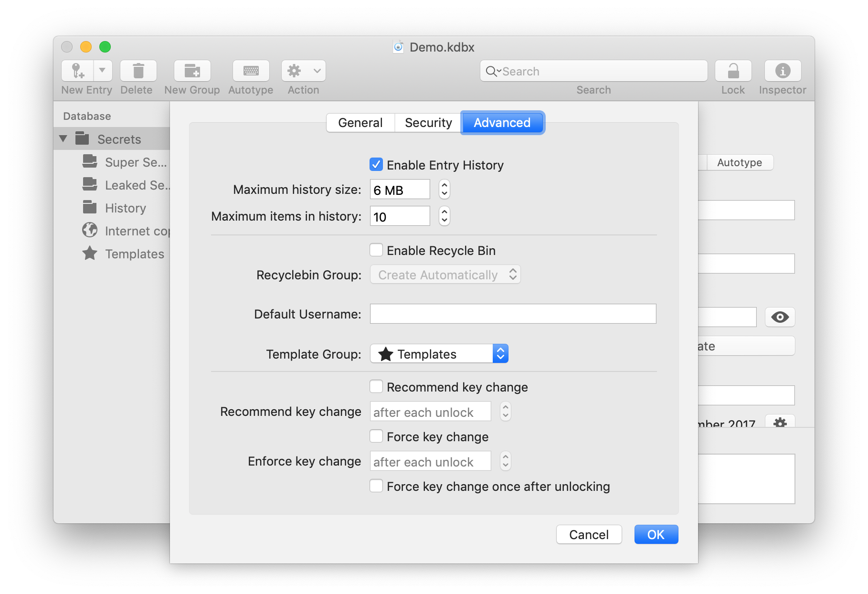Trigger Autotype from the toolbar
Screen dimensions: 868x594
pos(250,71)
